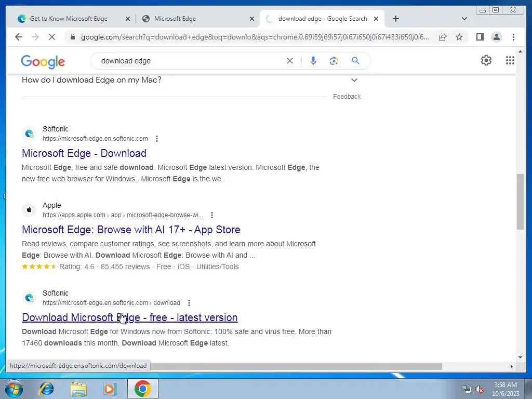Open the Chrome side panel

(x=480, y=37)
